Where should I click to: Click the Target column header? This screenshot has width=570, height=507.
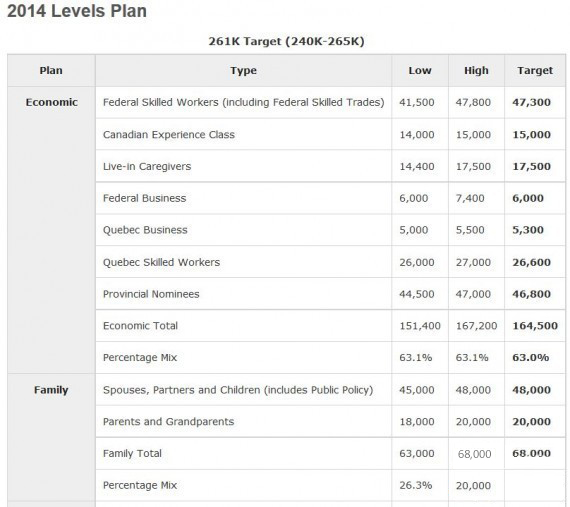point(535,70)
